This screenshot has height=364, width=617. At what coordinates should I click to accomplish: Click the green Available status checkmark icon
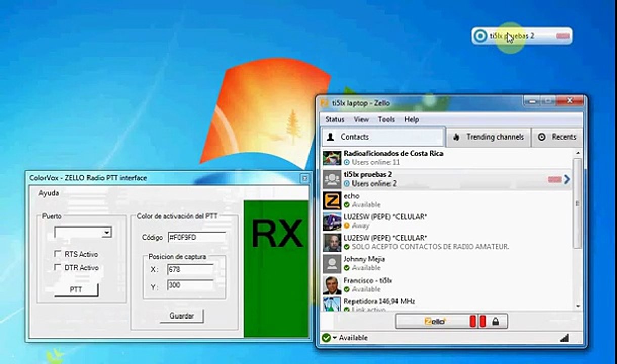click(326, 338)
